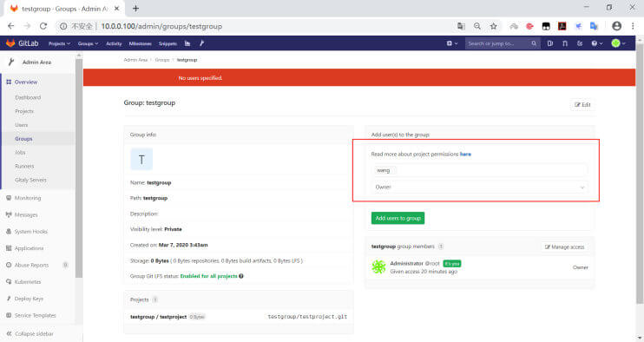Click the red PDF extension icon
Screen dimensions: 644x342
[562, 26]
